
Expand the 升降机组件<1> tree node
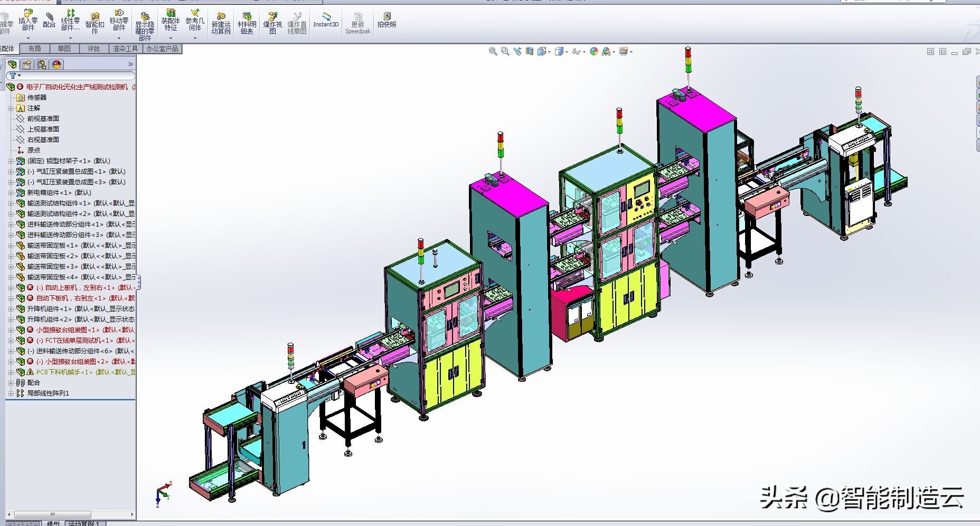(11, 309)
